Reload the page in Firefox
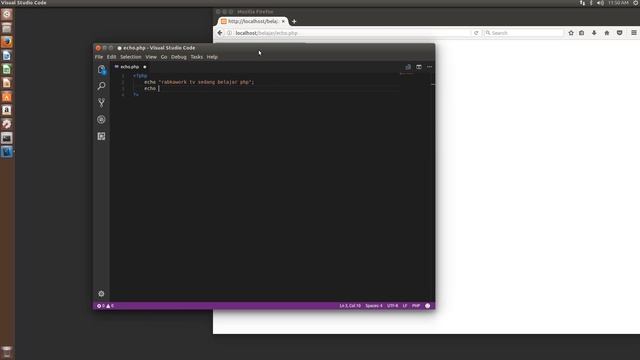640x360 pixels. pyautogui.click(x=476, y=33)
